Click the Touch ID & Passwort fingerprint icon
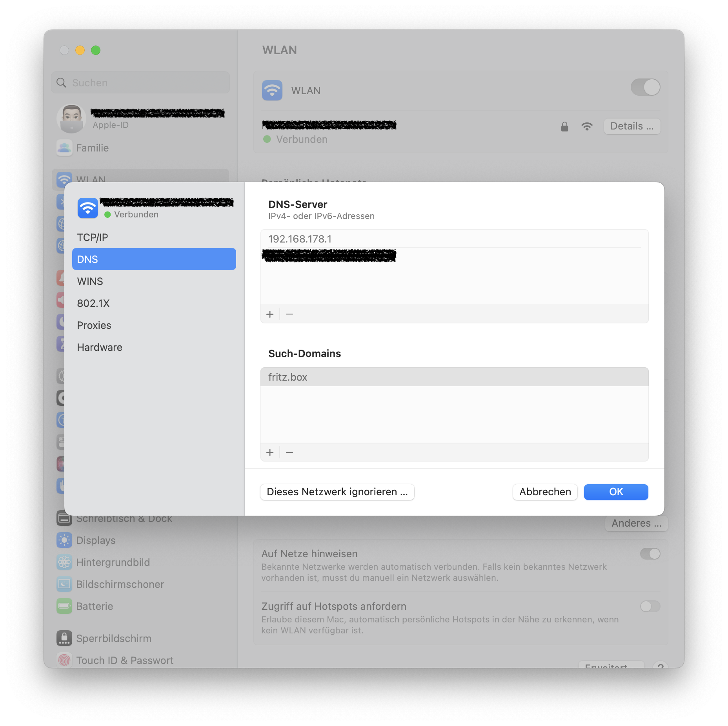This screenshot has width=728, height=726. point(64,660)
